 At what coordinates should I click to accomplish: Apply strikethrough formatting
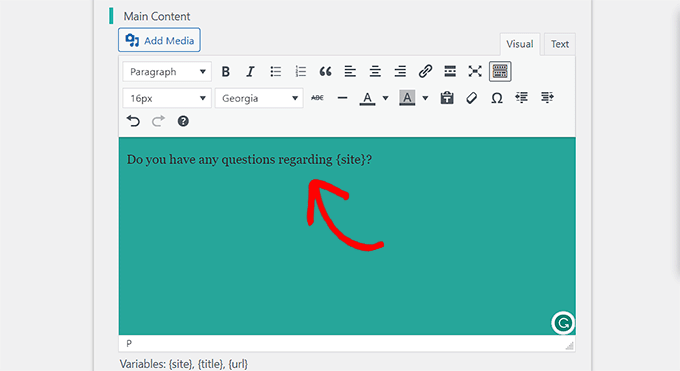point(317,98)
